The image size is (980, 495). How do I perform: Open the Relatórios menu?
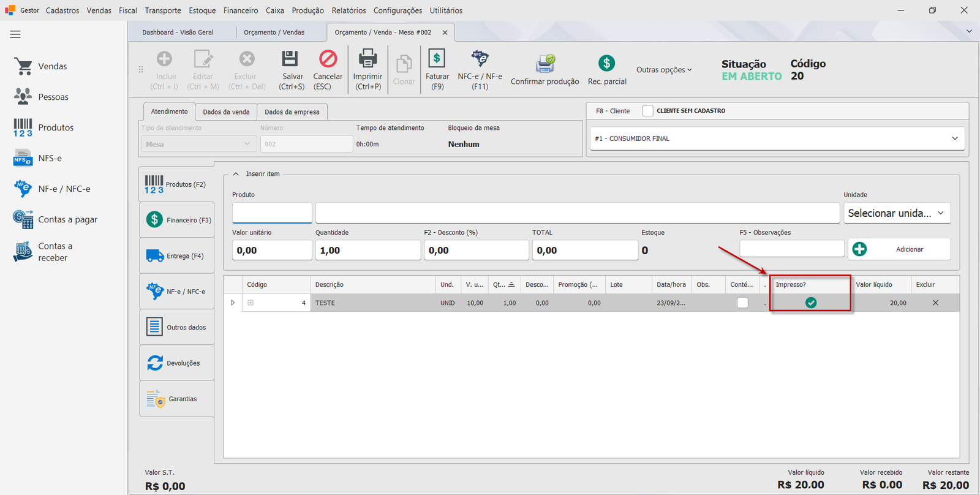[x=349, y=10]
